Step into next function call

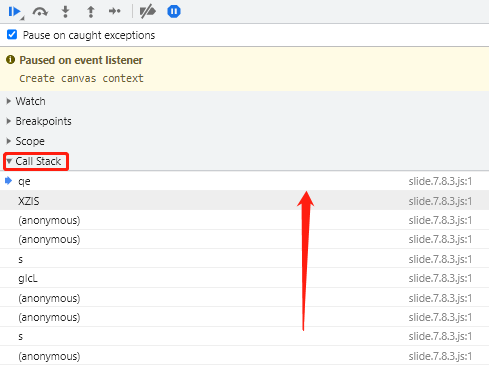(65, 12)
